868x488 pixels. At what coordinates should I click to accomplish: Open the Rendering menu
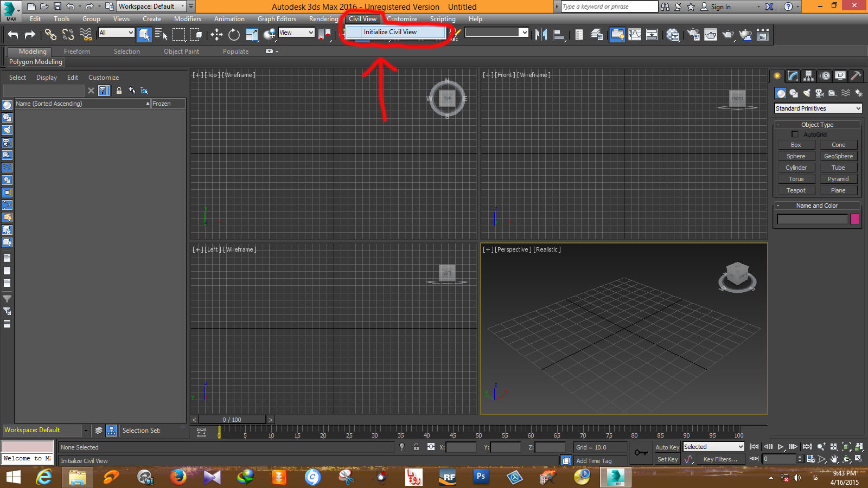(x=324, y=19)
